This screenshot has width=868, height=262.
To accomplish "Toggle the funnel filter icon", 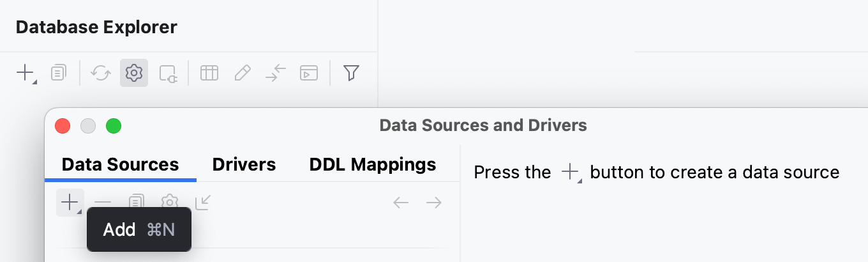I will pos(351,73).
